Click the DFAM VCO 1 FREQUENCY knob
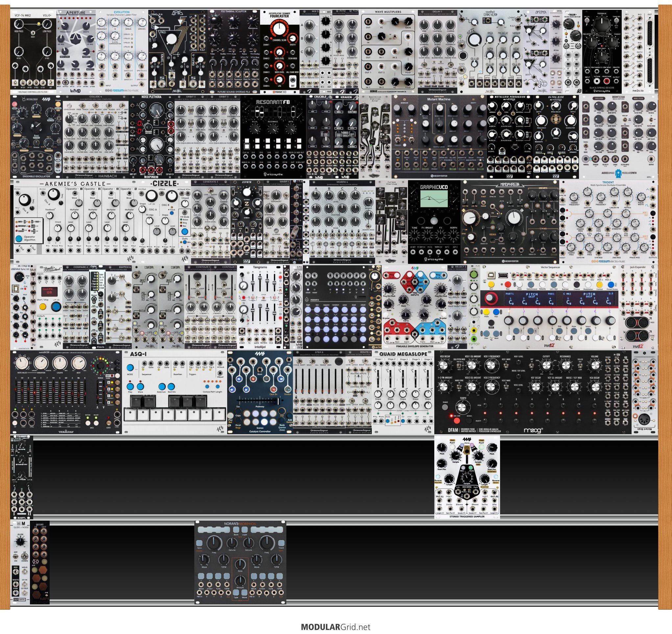 tap(492, 366)
